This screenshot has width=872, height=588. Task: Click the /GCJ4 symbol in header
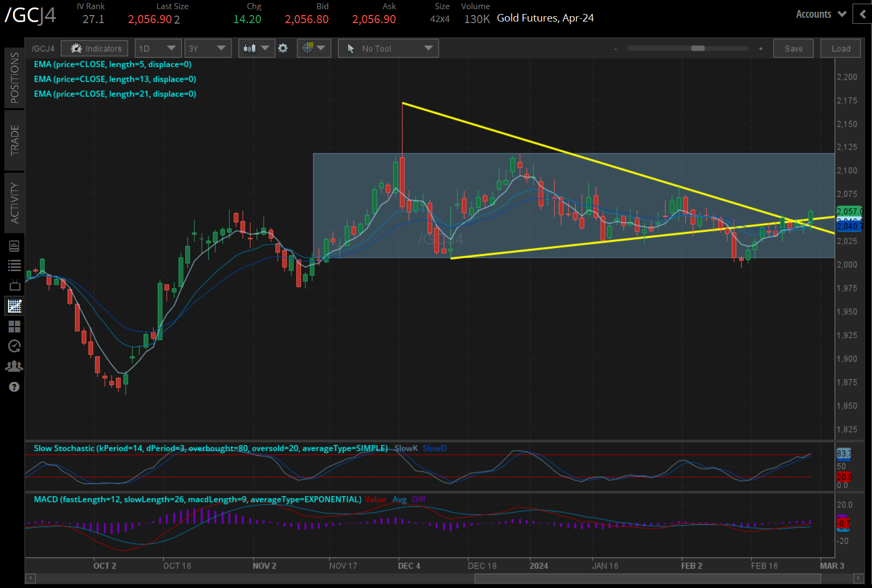tap(30, 15)
